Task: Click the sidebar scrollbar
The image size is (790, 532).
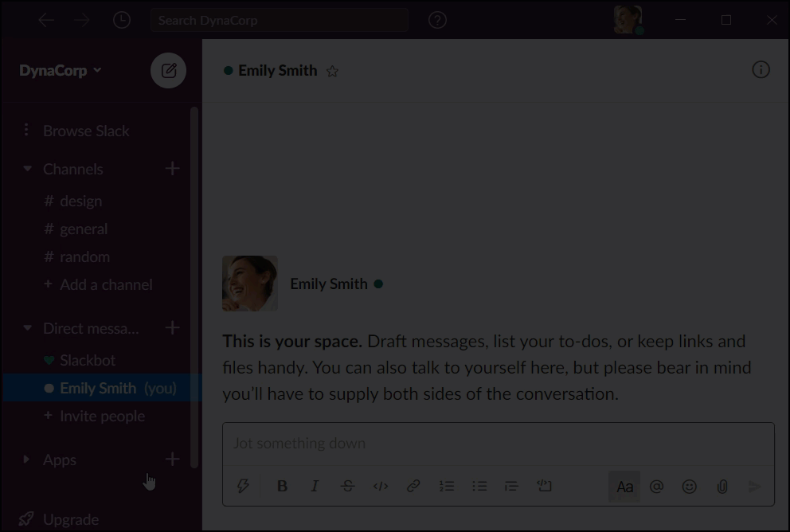Action: pyautogui.click(x=194, y=288)
